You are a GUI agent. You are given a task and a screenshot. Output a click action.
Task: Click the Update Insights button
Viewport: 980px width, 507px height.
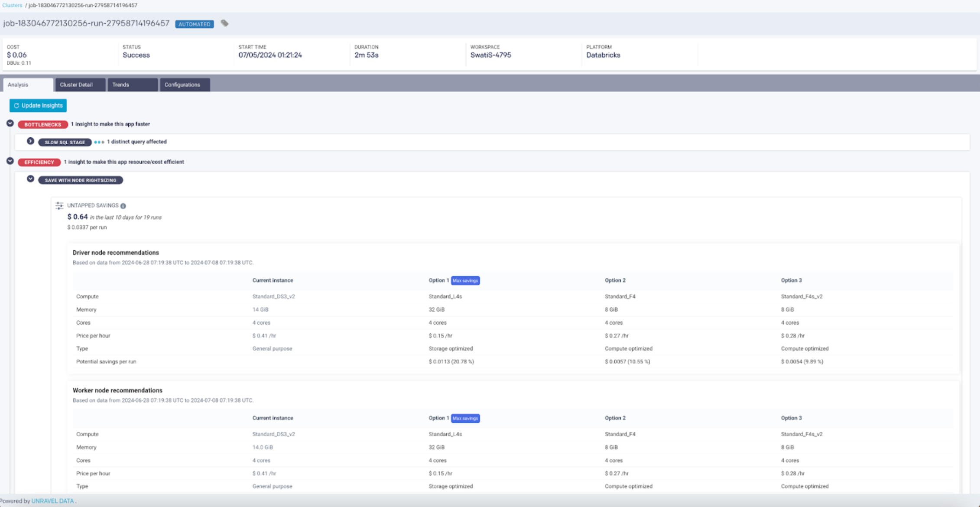(38, 105)
